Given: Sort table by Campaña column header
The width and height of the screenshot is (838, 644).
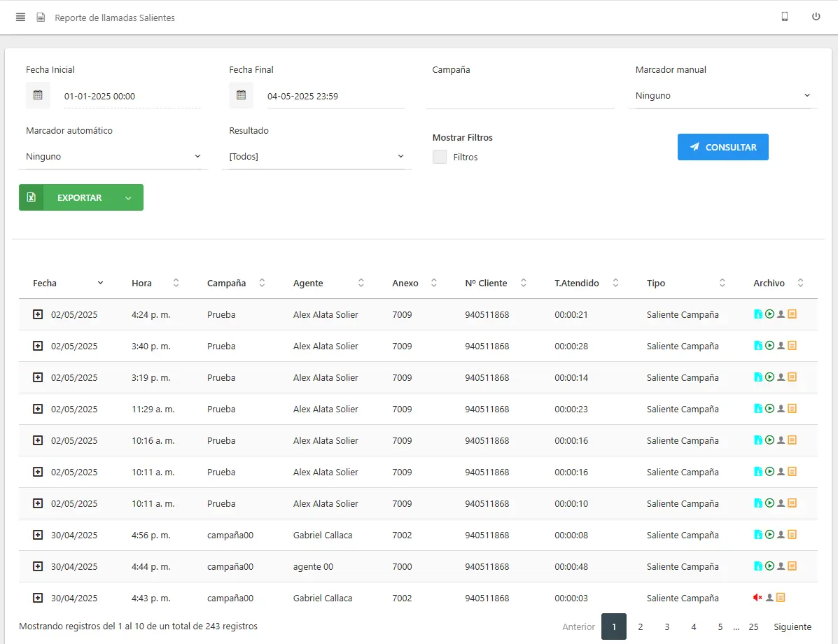Looking at the screenshot, I should 236,283.
